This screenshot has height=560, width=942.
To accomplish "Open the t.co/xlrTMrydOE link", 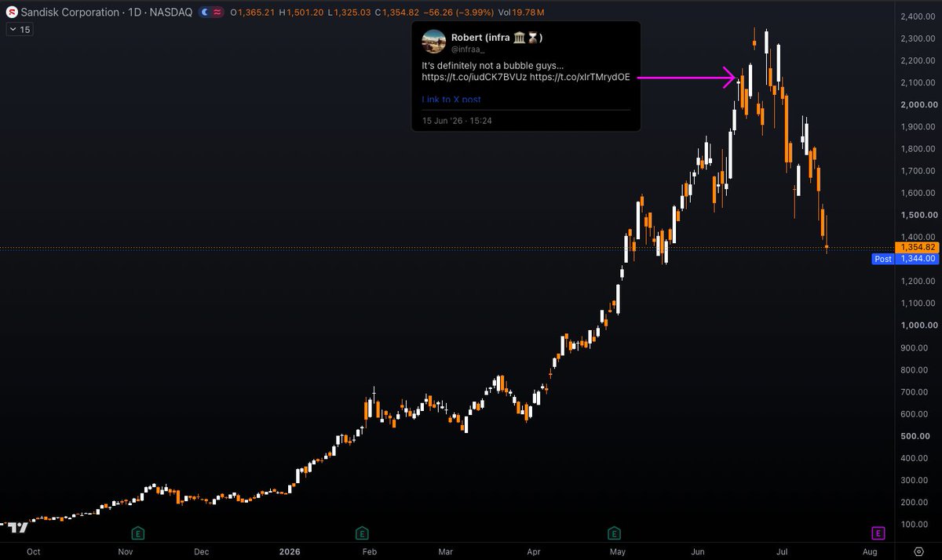I will pyautogui.click(x=580, y=78).
